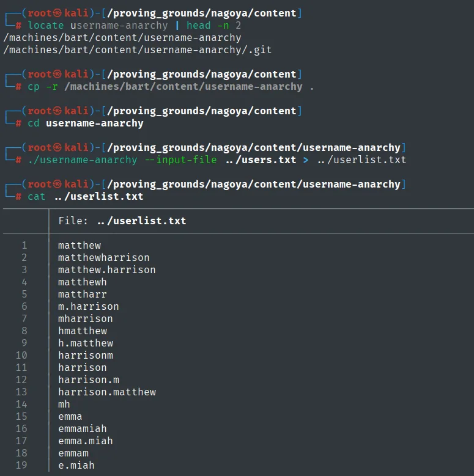Select line 7 'mharrison'

[86, 318]
